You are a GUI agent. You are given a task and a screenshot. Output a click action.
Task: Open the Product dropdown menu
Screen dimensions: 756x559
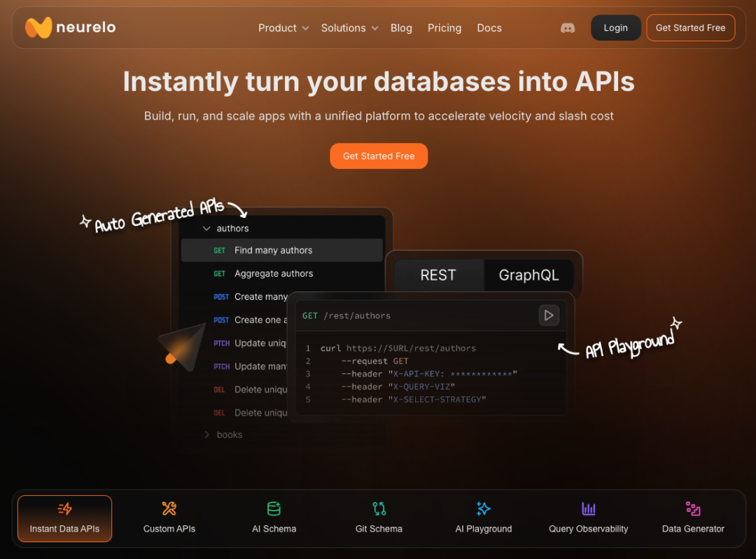(283, 28)
